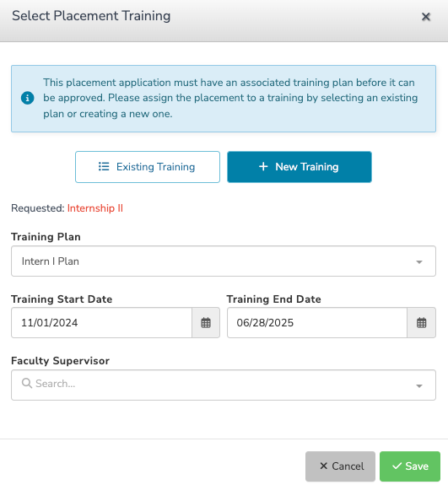Save the selected training plan
Viewport: 448px width, 490px height.
pos(410,466)
